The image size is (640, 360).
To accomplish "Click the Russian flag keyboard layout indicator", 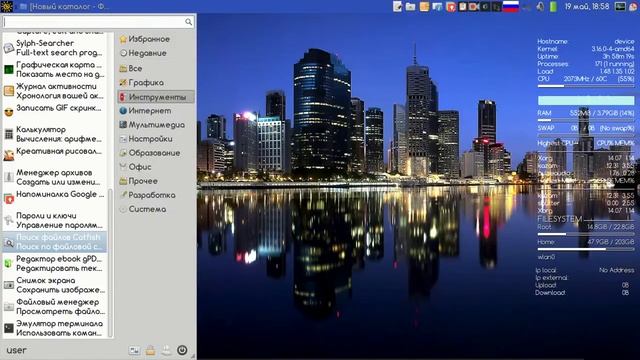I will 510,7.
